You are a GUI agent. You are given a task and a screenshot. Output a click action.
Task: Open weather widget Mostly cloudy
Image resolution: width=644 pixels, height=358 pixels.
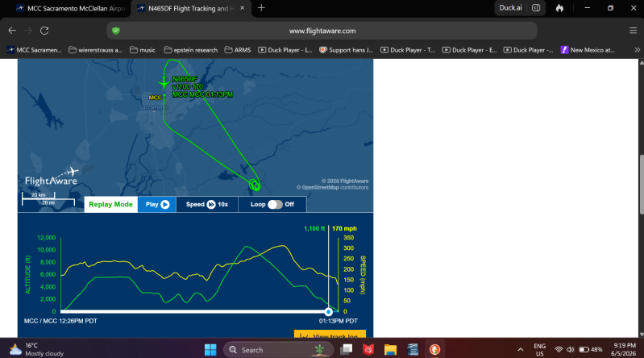click(x=37, y=349)
